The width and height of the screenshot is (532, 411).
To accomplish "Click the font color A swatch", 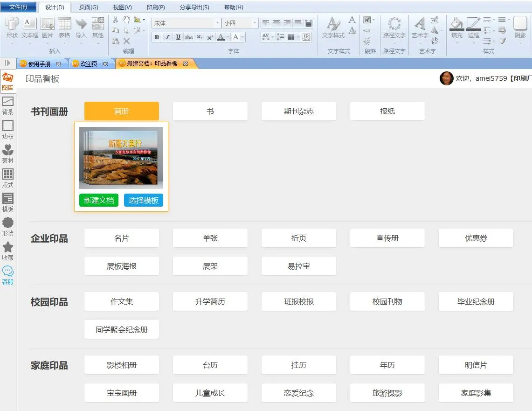I will pos(221,37).
